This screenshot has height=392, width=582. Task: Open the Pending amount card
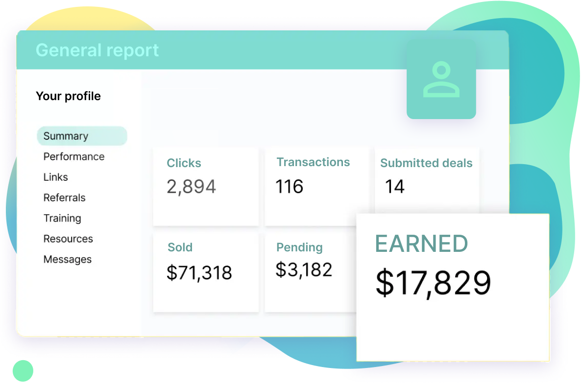click(x=310, y=272)
